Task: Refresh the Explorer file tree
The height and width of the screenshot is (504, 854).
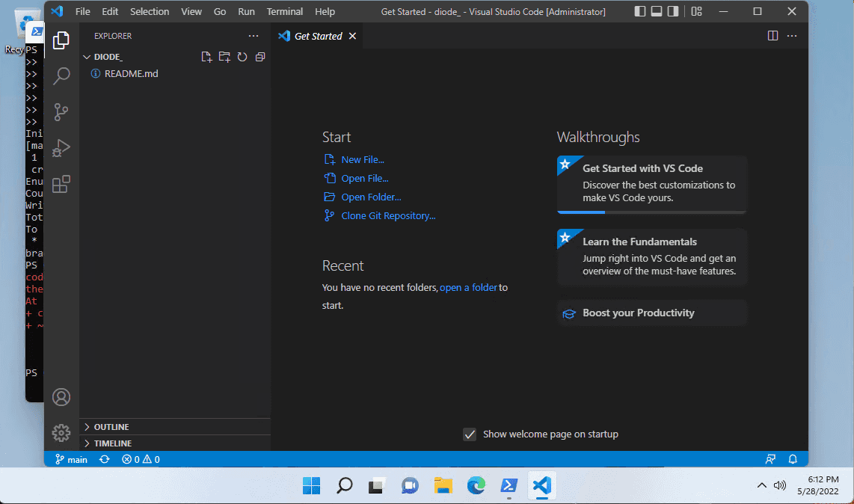Action: coord(242,57)
